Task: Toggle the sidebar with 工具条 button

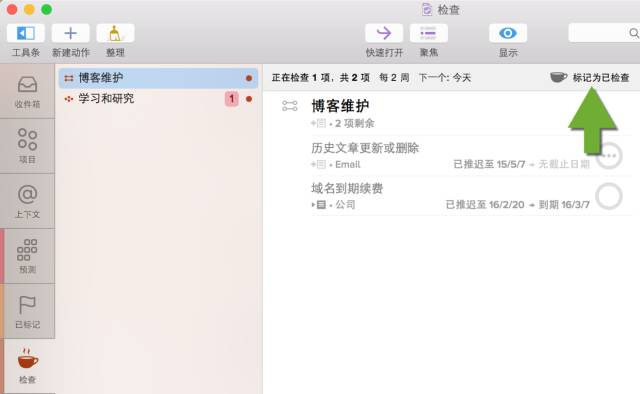Action: (x=26, y=33)
